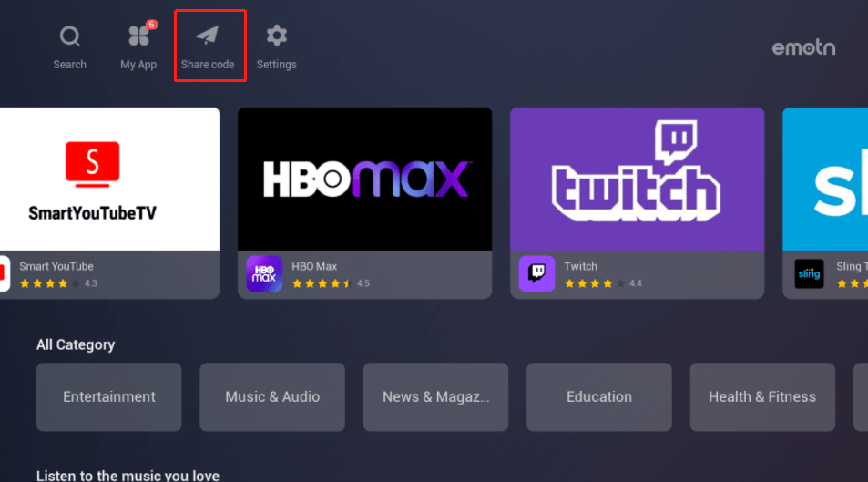
Task: Click All Category heading
Action: tap(76, 344)
